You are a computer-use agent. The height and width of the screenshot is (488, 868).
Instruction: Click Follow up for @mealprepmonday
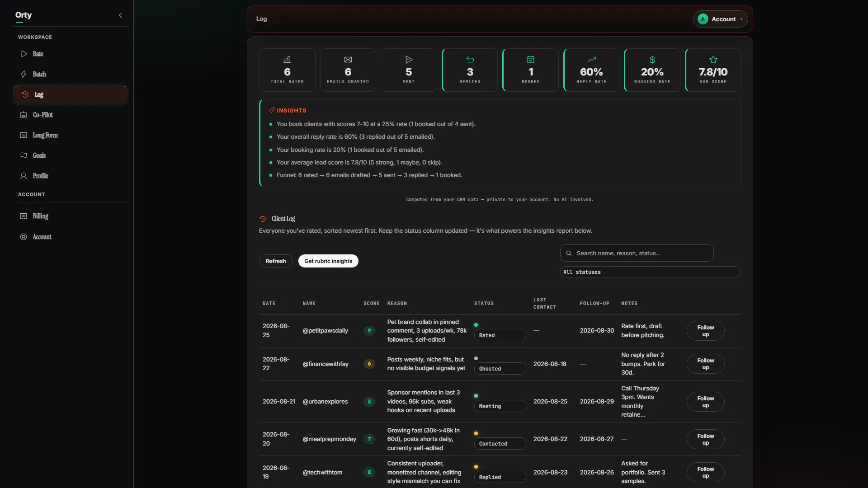[705, 439]
